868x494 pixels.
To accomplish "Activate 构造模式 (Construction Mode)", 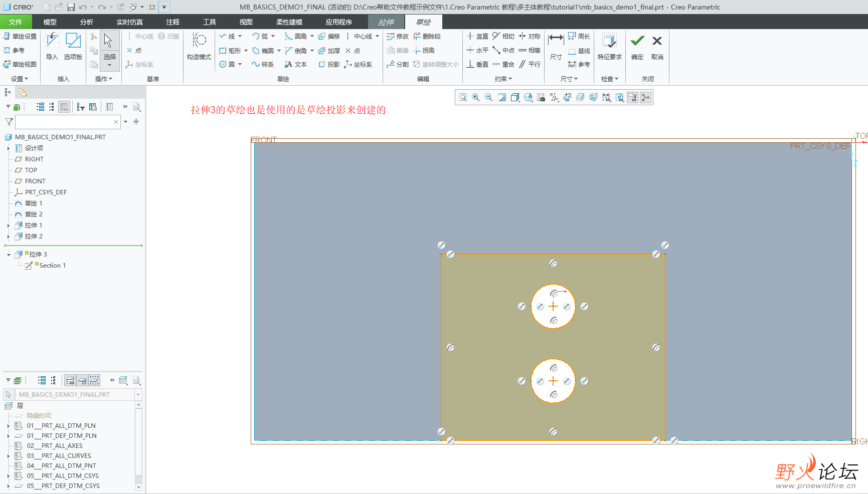I will (199, 46).
